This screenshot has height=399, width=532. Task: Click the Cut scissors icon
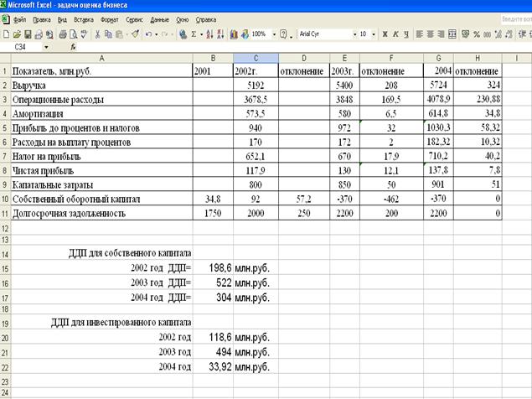[x=98, y=34]
